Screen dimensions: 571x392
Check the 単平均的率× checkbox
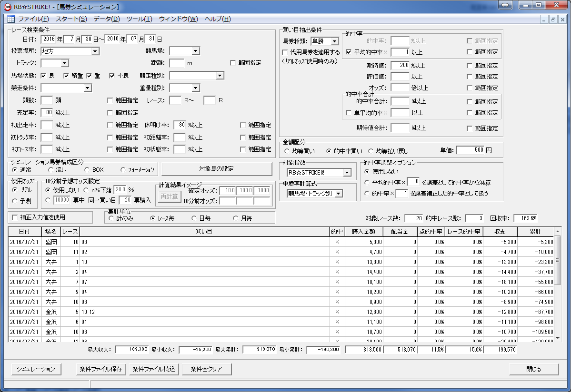click(x=349, y=113)
